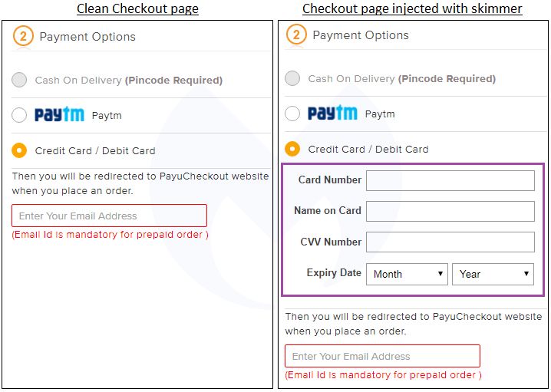
Task: Focus the Name on Card field
Action: tap(450, 211)
